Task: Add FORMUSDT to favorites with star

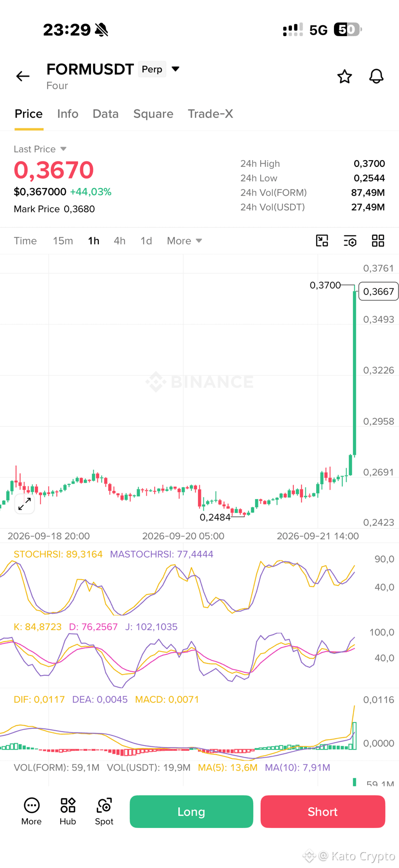Action: coord(345,76)
